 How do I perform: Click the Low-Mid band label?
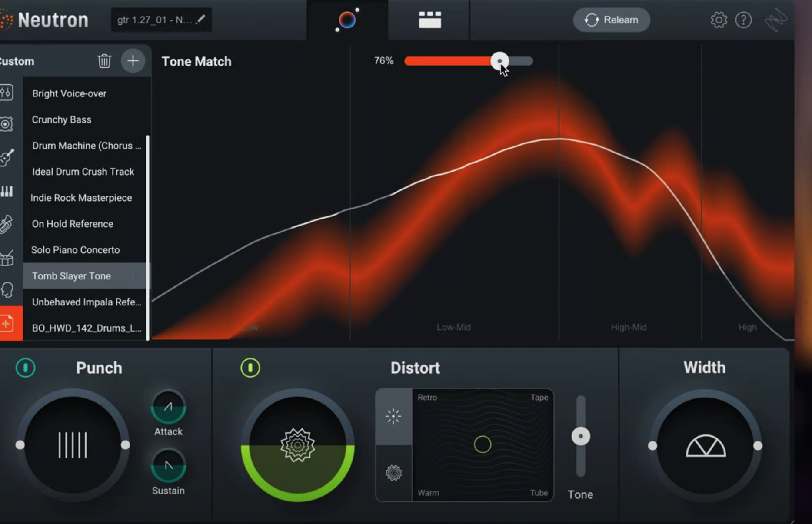coord(454,327)
